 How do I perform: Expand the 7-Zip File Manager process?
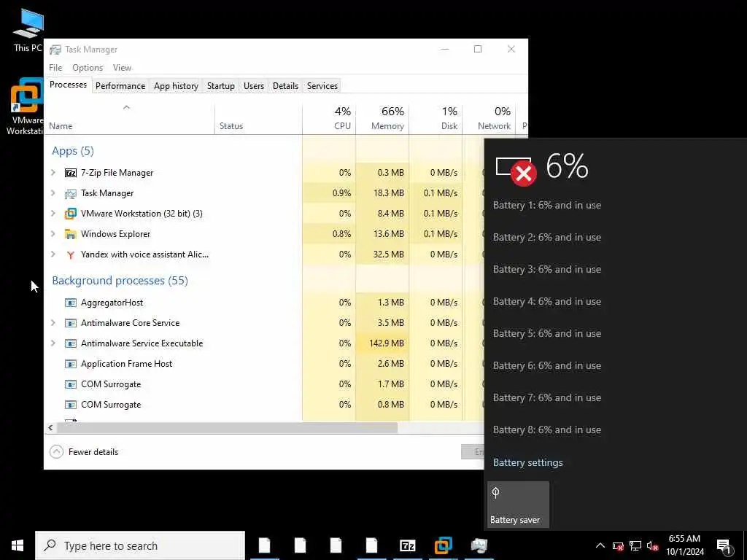tap(53, 173)
